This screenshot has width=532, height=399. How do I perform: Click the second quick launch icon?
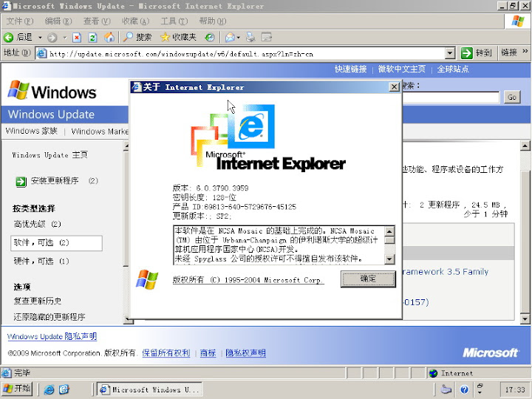(64, 389)
